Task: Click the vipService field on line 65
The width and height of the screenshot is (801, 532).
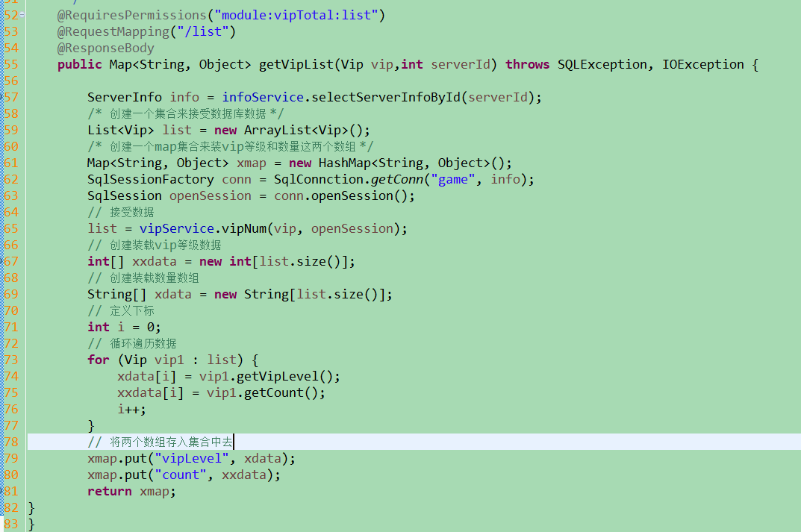Action: click(x=177, y=228)
